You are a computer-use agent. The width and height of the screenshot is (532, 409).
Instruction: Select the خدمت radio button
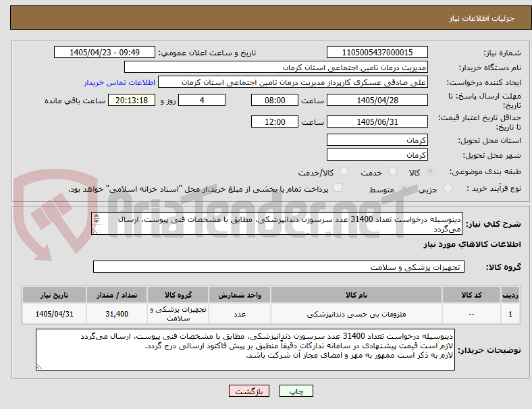pyautogui.click(x=392, y=171)
